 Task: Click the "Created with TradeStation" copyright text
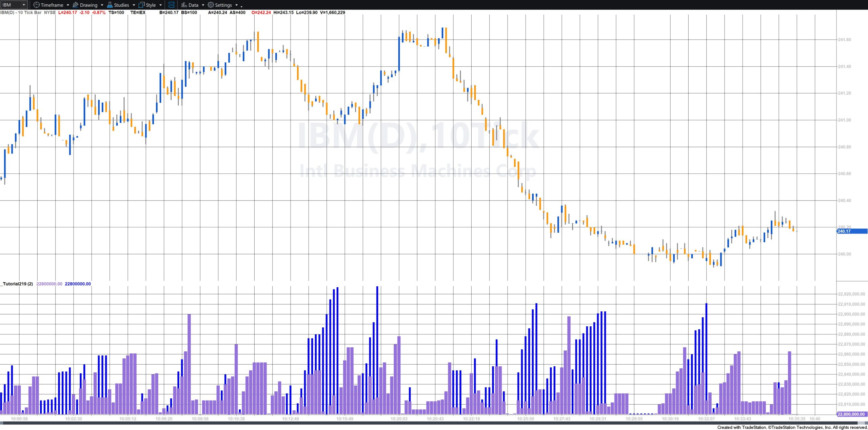pyautogui.click(x=792, y=427)
